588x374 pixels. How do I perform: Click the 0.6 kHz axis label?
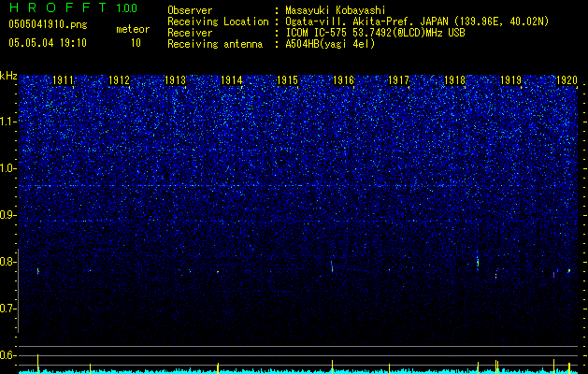(7, 355)
